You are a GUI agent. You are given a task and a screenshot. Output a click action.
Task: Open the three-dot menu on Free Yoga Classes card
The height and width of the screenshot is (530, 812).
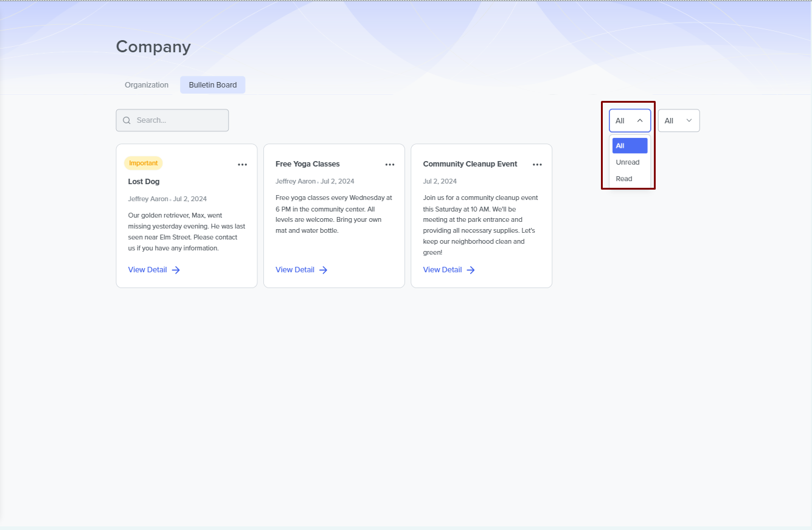click(x=390, y=165)
